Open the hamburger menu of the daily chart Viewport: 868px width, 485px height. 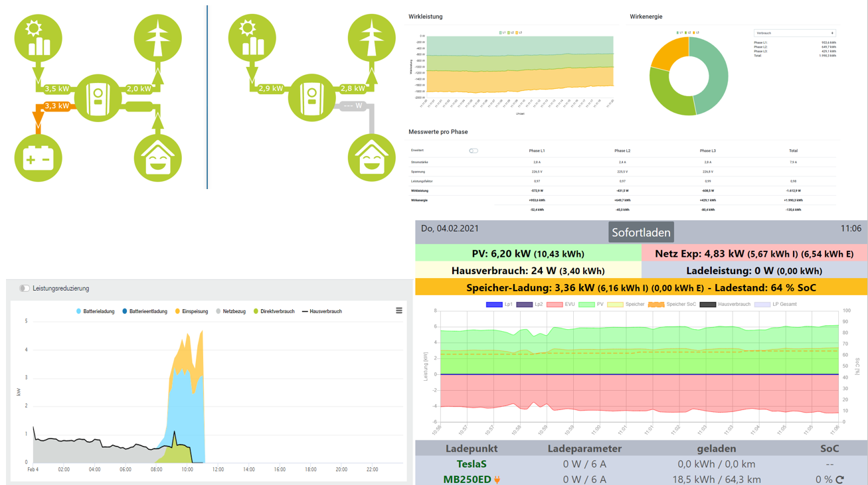pos(399,311)
